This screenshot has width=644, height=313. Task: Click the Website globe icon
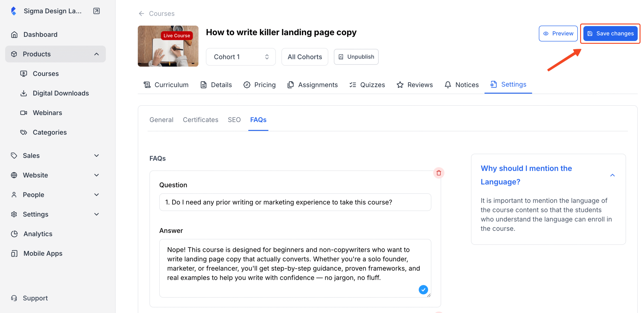point(14,175)
